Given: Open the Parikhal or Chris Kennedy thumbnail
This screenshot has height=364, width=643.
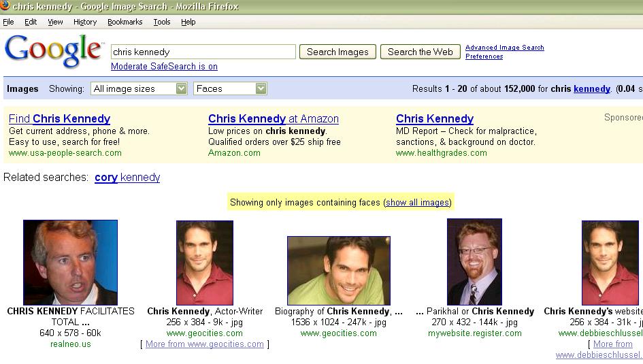Looking at the screenshot, I should 474,261.
